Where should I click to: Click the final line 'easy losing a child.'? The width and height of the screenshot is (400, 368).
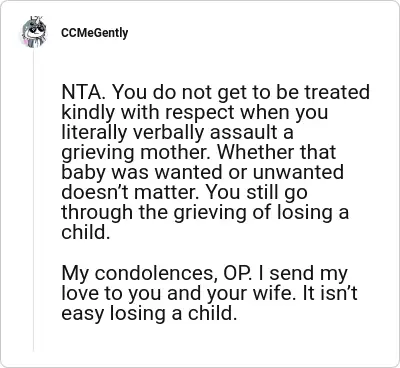(x=149, y=314)
